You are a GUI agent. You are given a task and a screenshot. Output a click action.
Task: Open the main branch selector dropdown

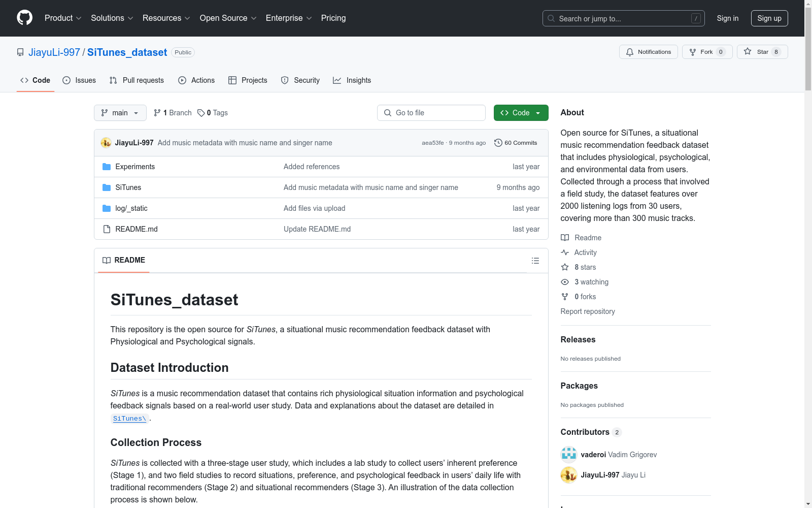pyautogui.click(x=120, y=113)
